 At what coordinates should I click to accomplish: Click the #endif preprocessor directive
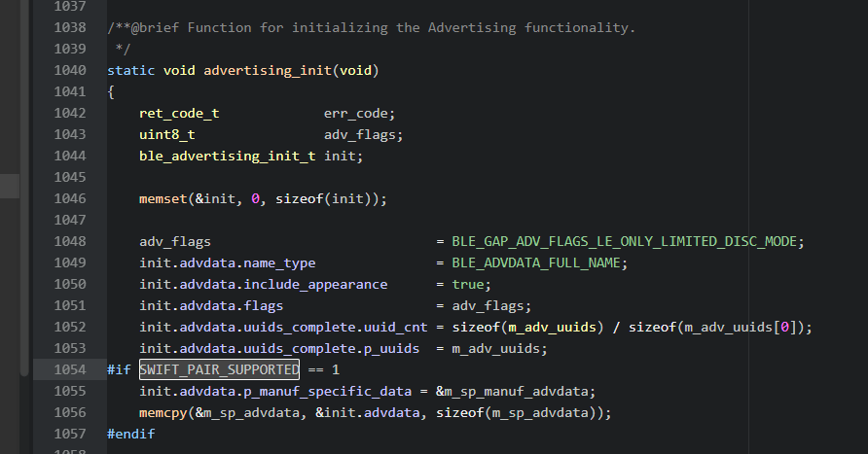point(130,434)
